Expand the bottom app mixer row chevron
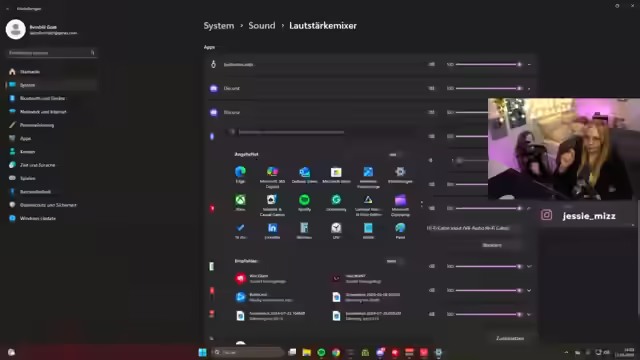Screen dimensions: 640x360 click(529, 314)
